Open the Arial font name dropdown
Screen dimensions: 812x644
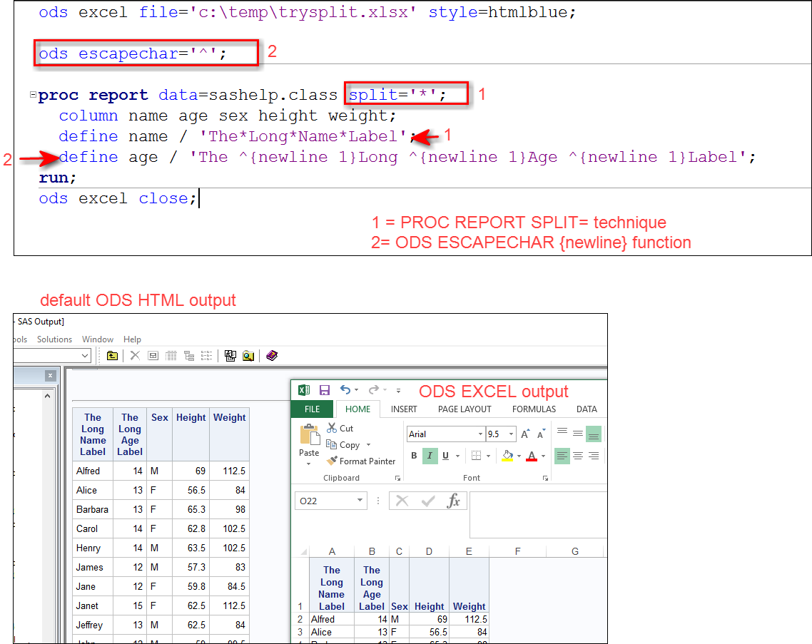480,434
